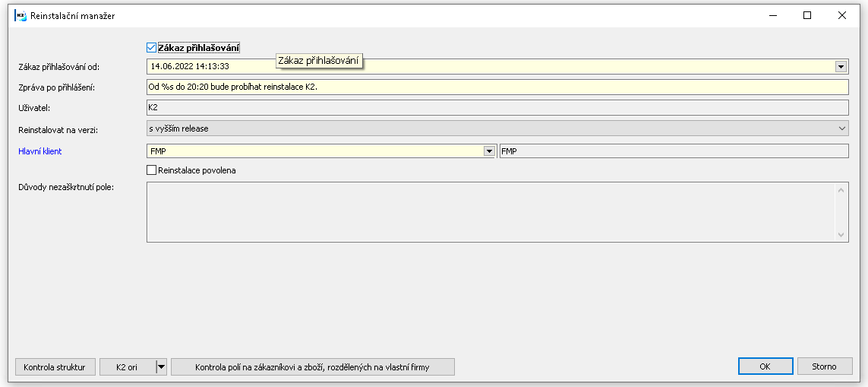Uncheck the Zákaz přihlašování checkbox

[152, 48]
